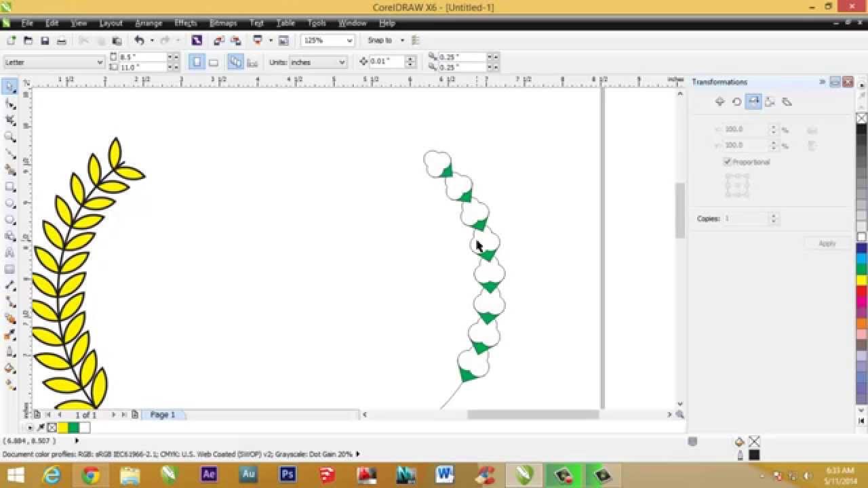Click the Export icon in the toolbar
Screen dimensions: 868x488
point(235,41)
